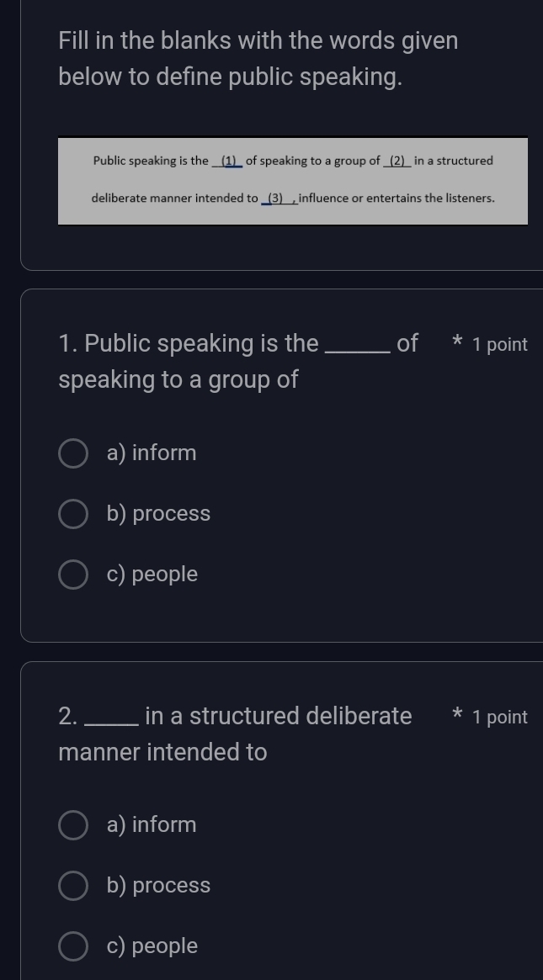Open the public speaking definition image
This screenshot has width=543, height=980.
pos(293,181)
